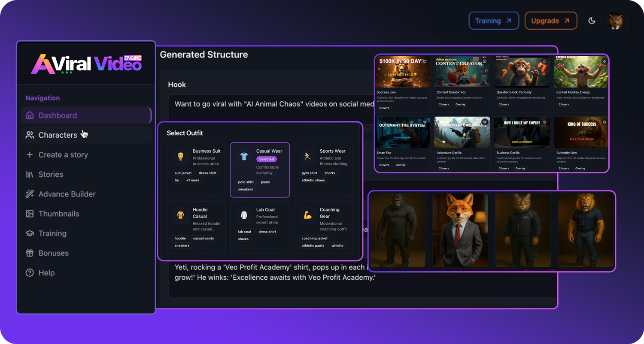The height and width of the screenshot is (344, 644).
Task: Click the plus icon beside Create a story
Action: (30, 155)
